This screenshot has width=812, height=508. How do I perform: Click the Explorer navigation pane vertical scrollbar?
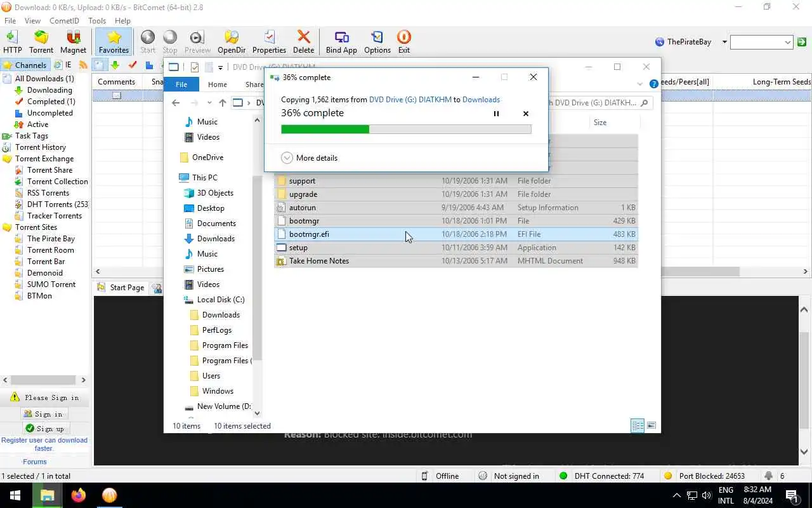tap(257, 267)
